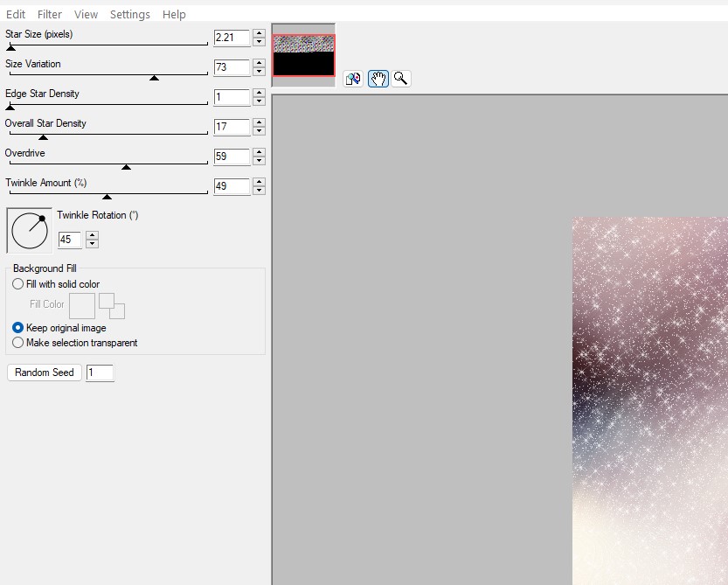Click the Twinkle Rotation angle dial
This screenshot has height=585, width=728.
29,231
